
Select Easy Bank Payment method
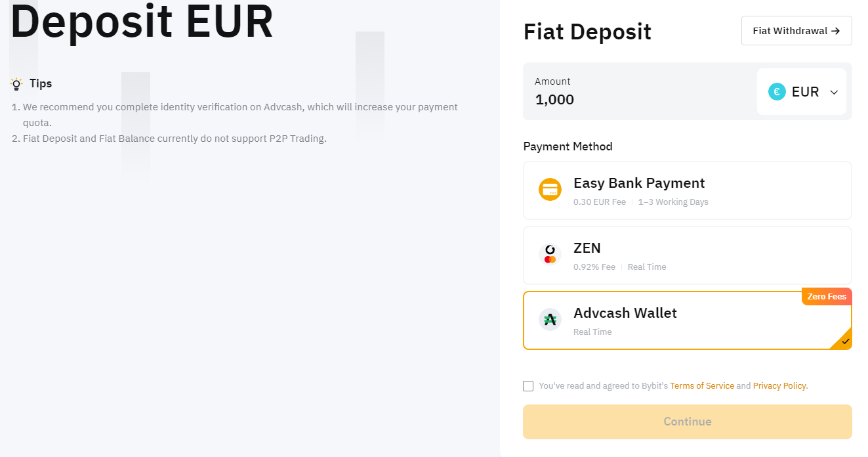tap(688, 190)
